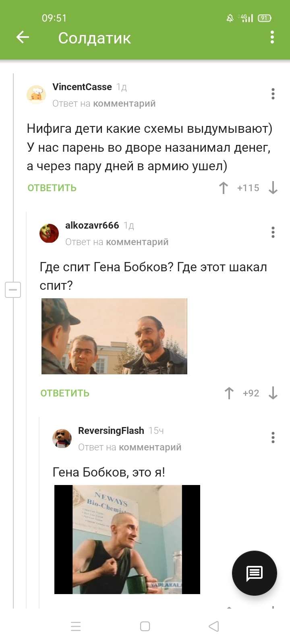The width and height of the screenshot is (290, 644).
Task: Reply to alkozavr666 via ОТВЕТИТЬ
Action: click(x=65, y=393)
